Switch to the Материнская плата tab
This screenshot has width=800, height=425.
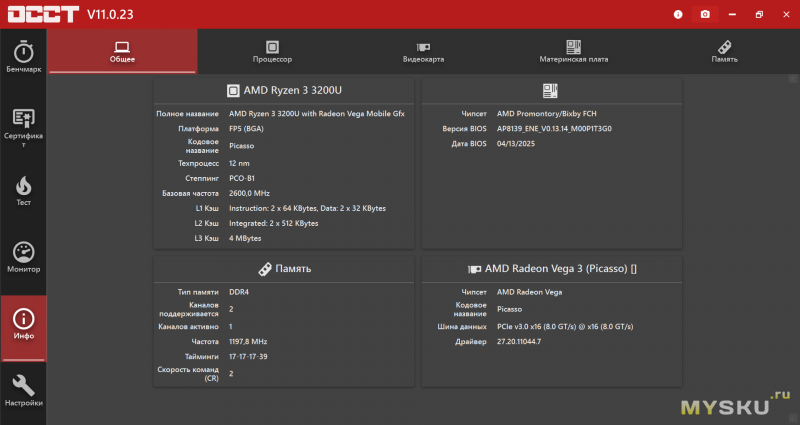click(x=573, y=52)
